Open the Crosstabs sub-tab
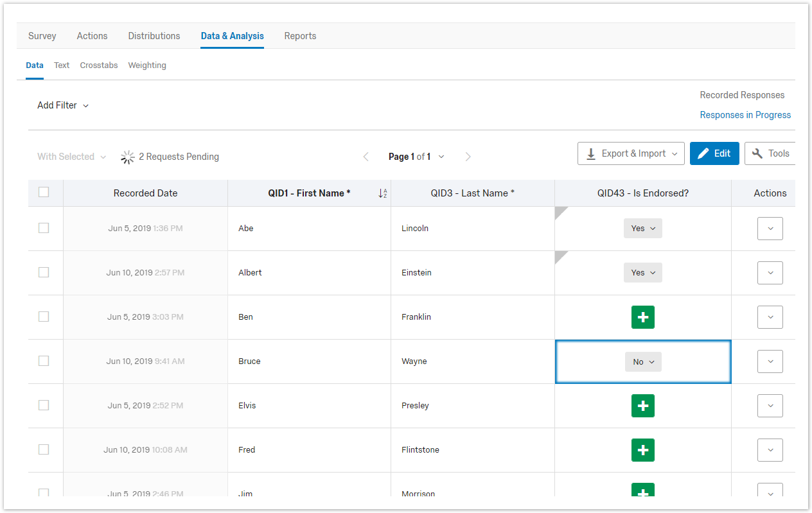812x513 pixels. click(x=99, y=65)
